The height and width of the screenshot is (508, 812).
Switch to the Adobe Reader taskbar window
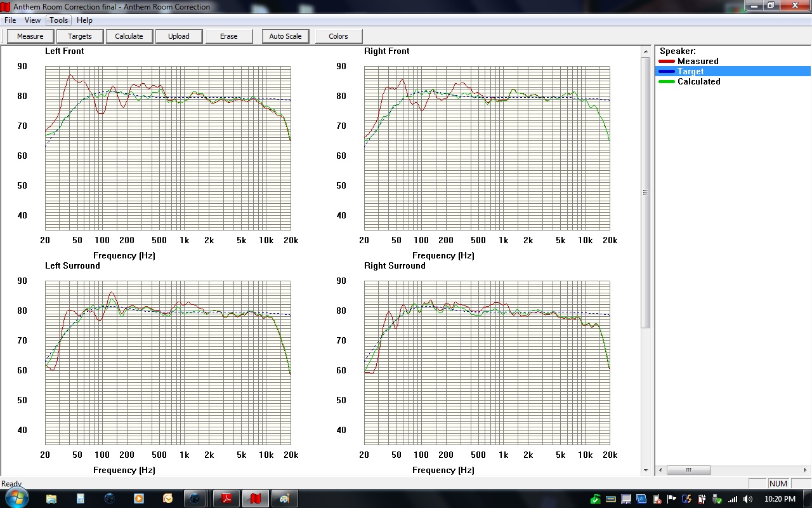226,499
